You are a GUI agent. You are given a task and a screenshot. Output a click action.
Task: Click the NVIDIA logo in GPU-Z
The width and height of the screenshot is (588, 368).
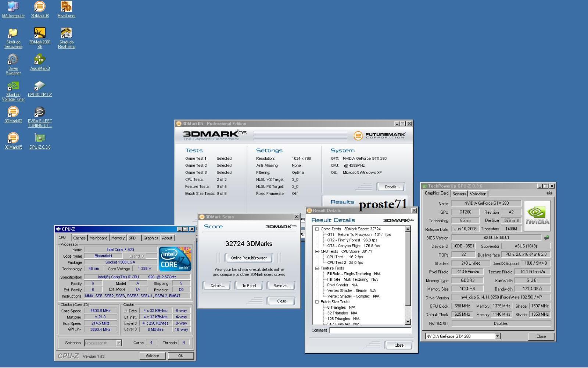537,215
